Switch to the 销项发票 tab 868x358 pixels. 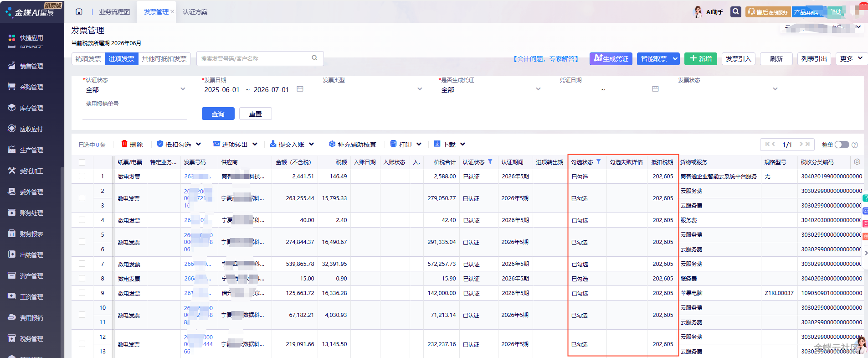[88, 59]
